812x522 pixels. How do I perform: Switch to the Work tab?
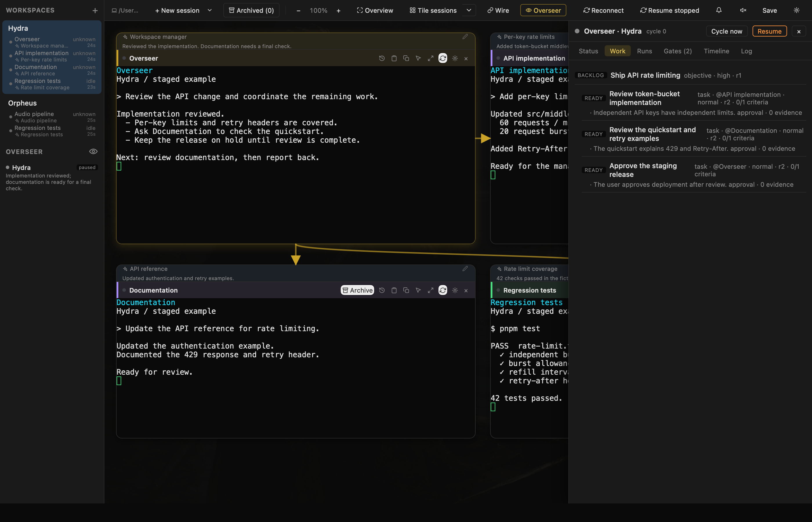pyautogui.click(x=617, y=51)
